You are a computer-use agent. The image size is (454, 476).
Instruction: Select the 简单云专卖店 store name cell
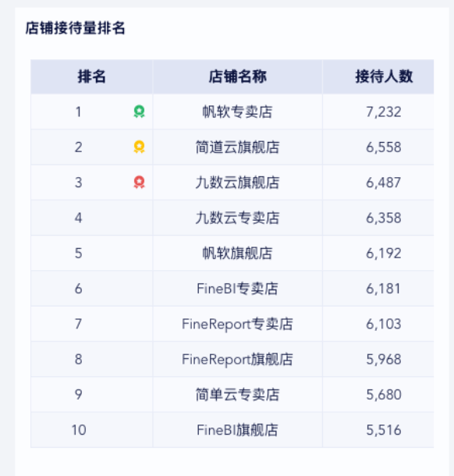238,395
